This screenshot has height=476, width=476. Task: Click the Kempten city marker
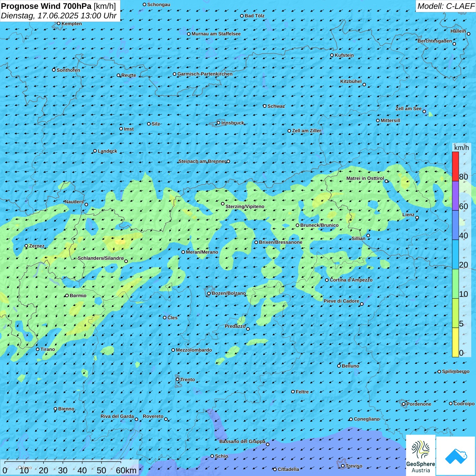[58, 23]
